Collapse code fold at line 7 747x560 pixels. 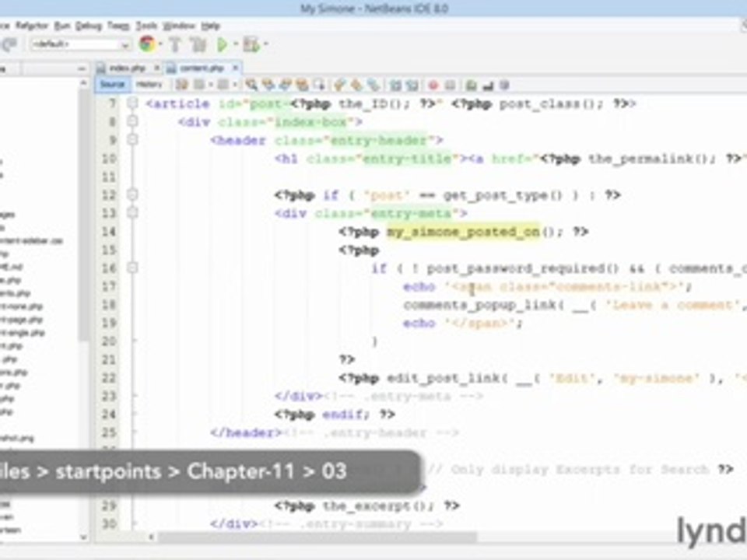(x=132, y=103)
